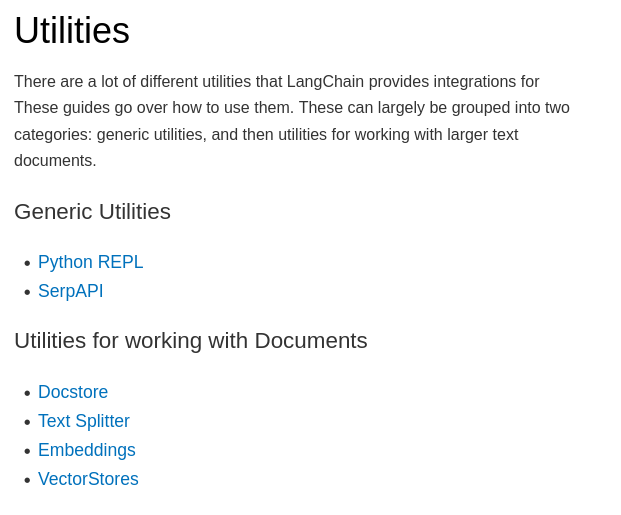Go to the Docstore guide link
This screenshot has width=621, height=515.
click(73, 392)
